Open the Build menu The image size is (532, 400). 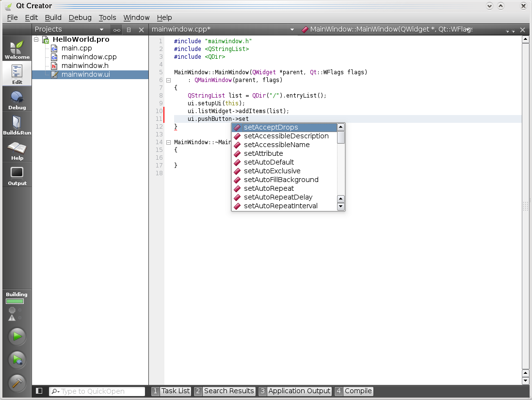[53, 17]
